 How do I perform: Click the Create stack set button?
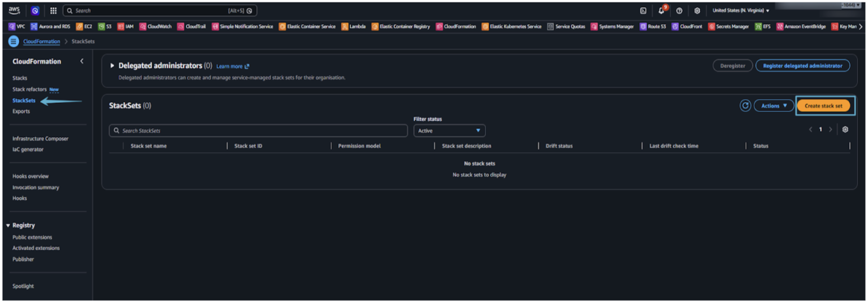tap(823, 106)
